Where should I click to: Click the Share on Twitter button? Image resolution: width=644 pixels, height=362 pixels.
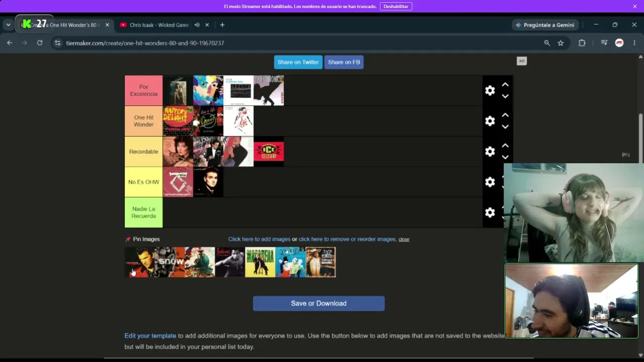pyautogui.click(x=298, y=62)
